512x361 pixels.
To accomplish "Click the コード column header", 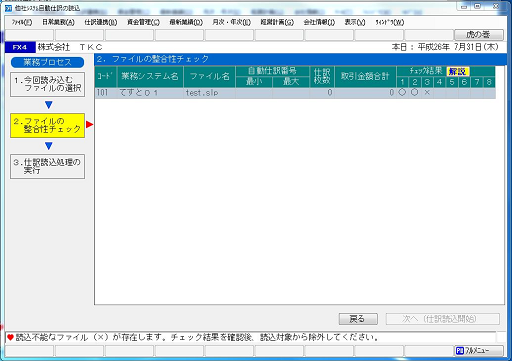I will [106, 77].
